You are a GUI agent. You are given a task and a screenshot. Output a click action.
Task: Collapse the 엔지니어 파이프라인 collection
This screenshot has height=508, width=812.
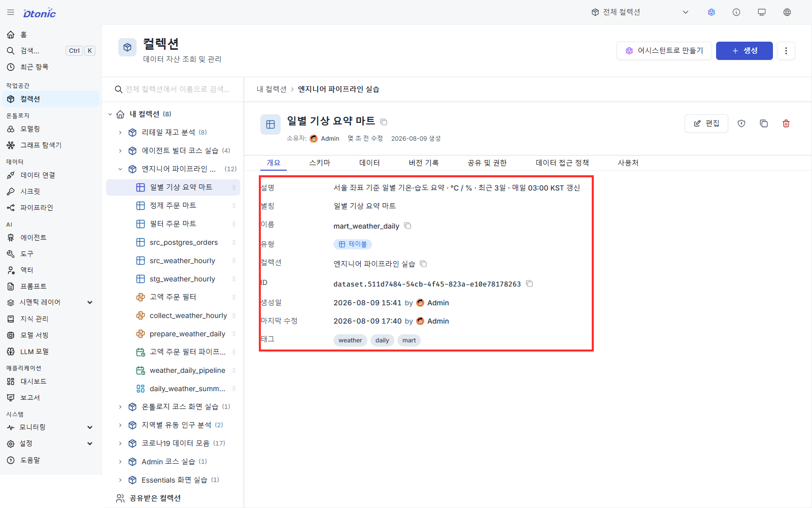pos(120,169)
